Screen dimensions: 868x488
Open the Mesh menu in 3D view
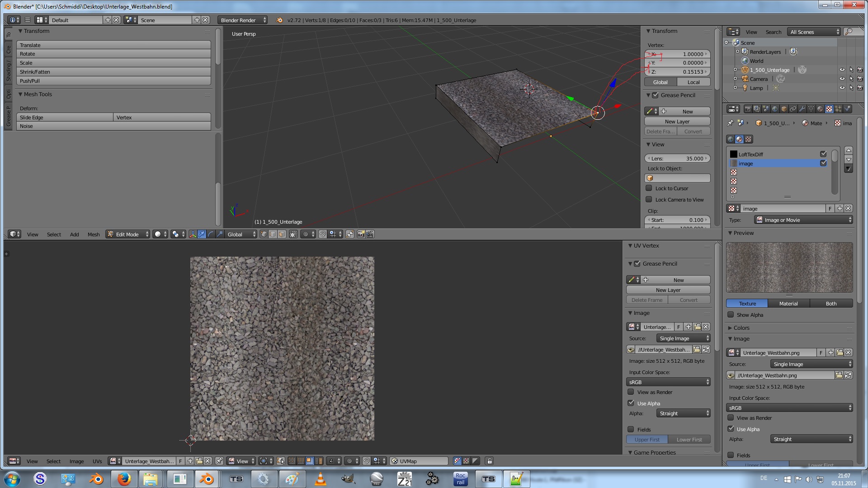[x=94, y=234]
